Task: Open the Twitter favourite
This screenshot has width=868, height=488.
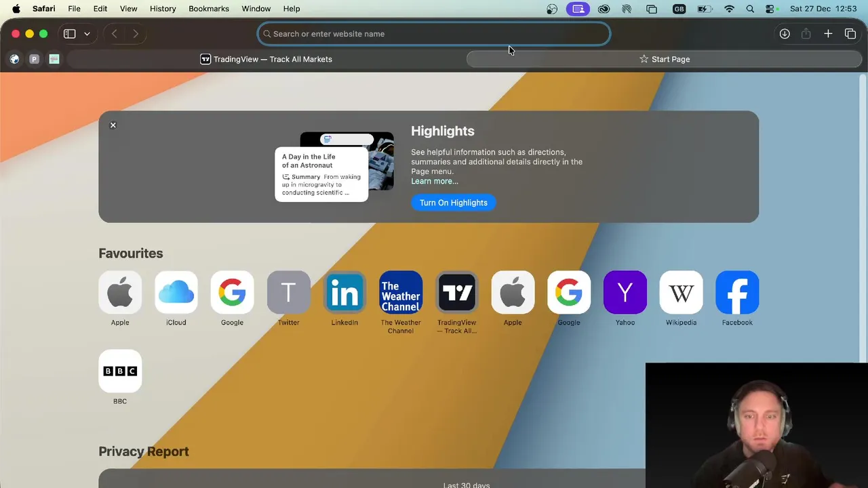Action: pyautogui.click(x=288, y=293)
